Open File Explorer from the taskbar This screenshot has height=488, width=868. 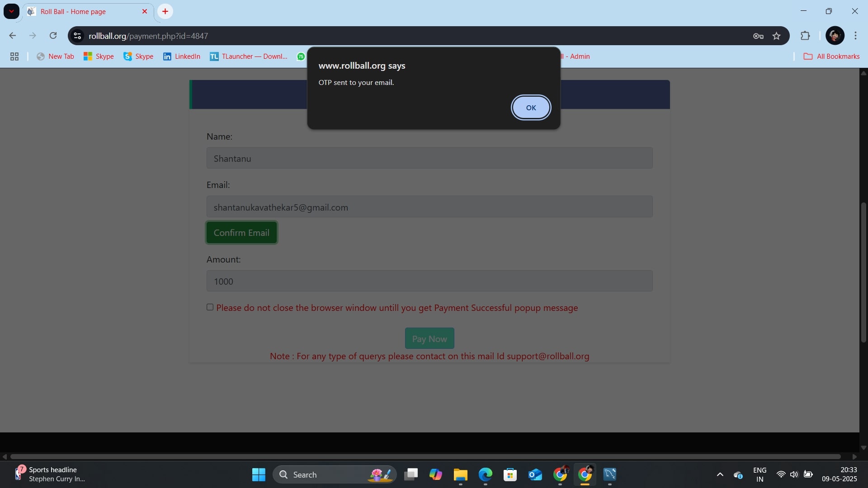[460, 474]
